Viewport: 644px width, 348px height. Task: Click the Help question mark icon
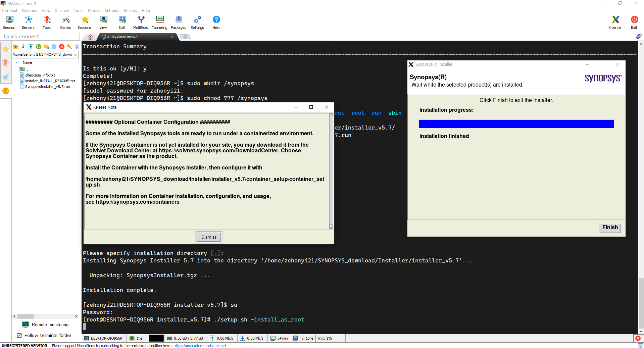tap(216, 22)
